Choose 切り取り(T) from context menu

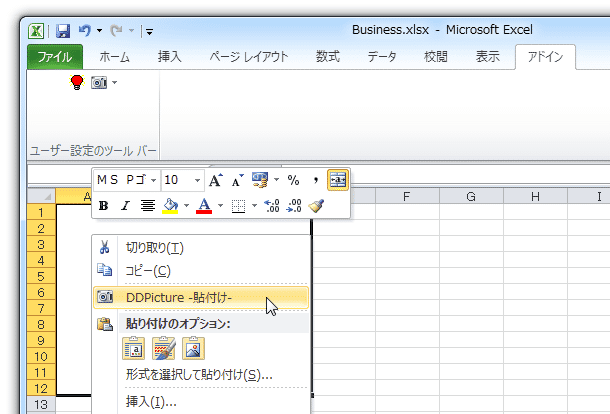pyautogui.click(x=201, y=248)
